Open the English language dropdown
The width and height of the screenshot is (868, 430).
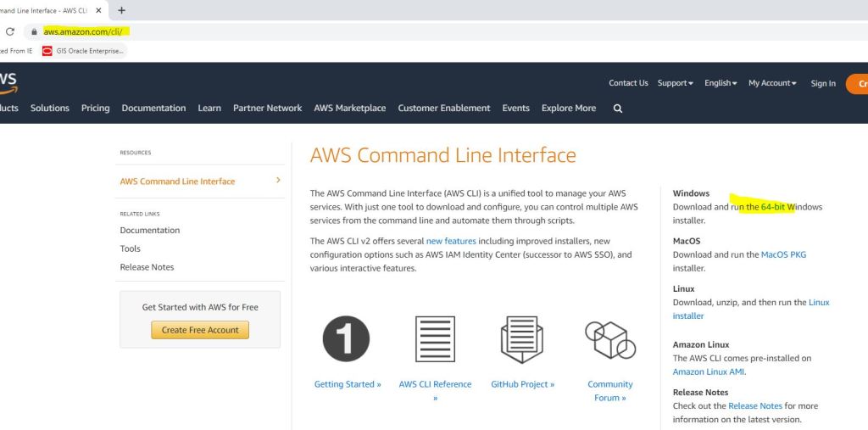(721, 83)
